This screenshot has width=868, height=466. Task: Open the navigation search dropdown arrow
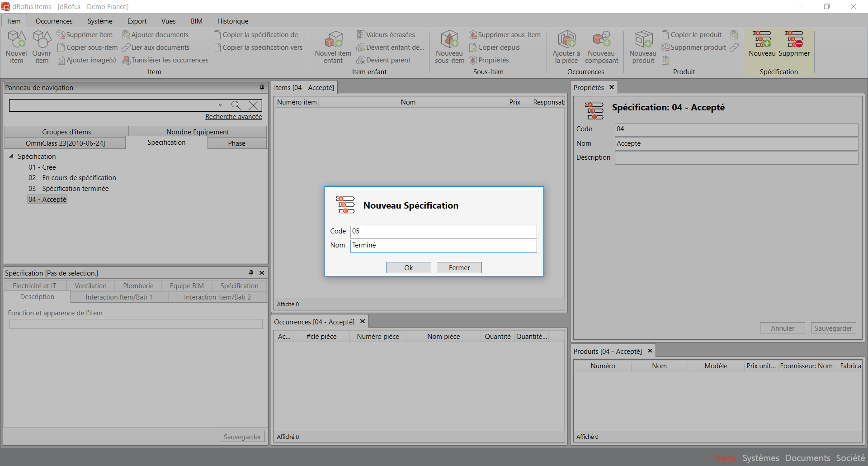click(x=220, y=105)
